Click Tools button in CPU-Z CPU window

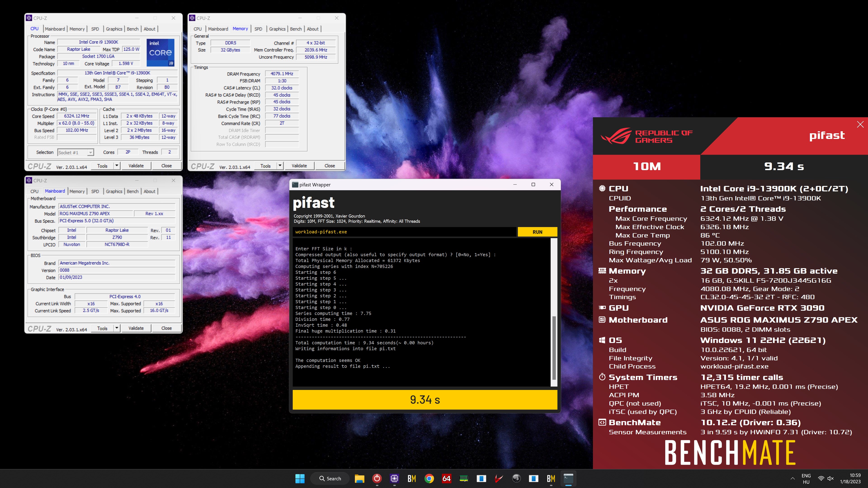click(102, 166)
